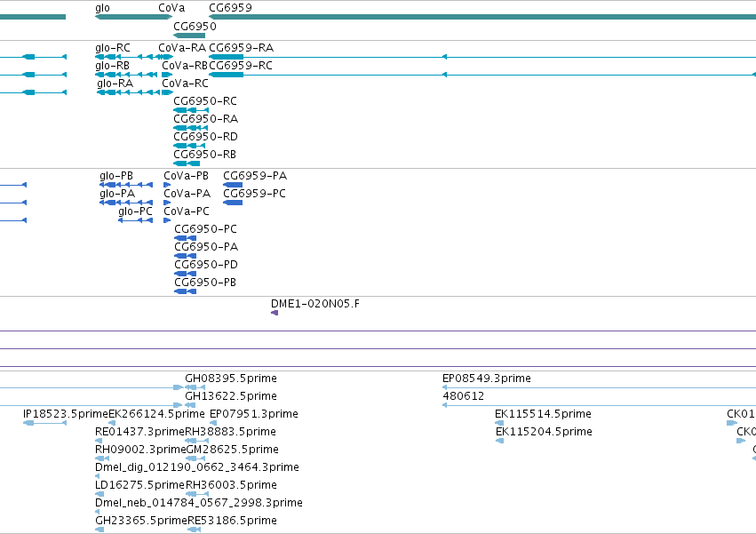Click protein CG6950-PA

206,247
